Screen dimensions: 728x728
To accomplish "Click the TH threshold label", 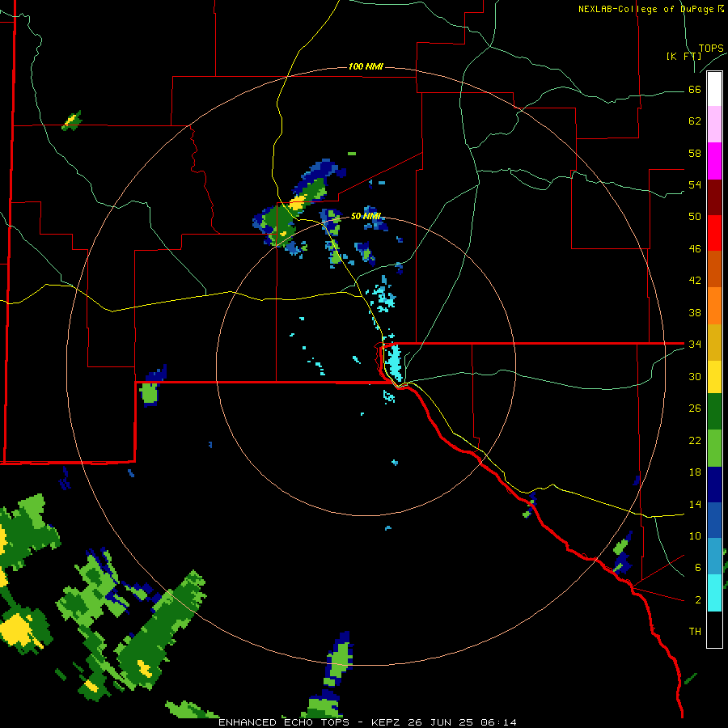I will pyautogui.click(x=695, y=632).
